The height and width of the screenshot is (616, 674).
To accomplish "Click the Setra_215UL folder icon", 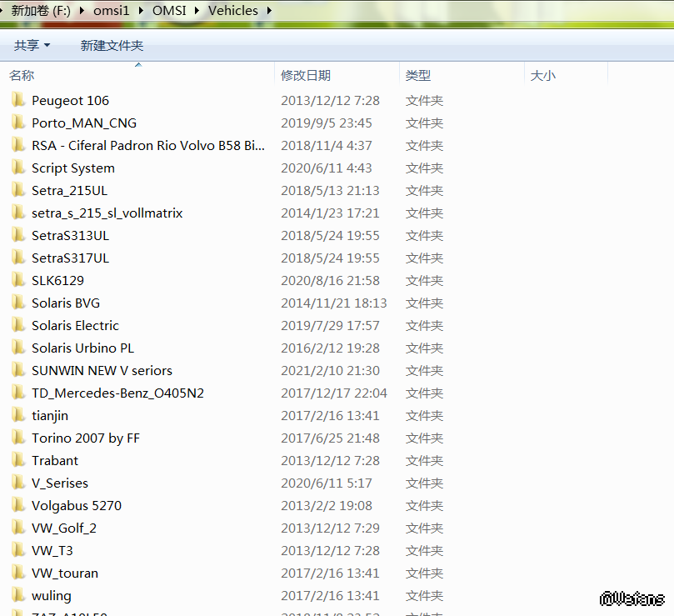I will tap(18, 190).
